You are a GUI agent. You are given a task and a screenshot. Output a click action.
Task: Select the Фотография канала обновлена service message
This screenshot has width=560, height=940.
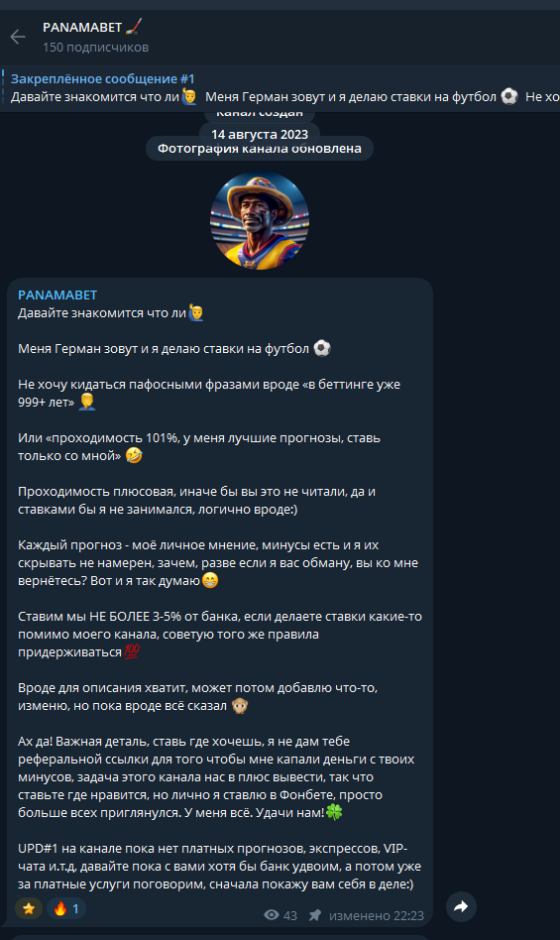click(260, 149)
